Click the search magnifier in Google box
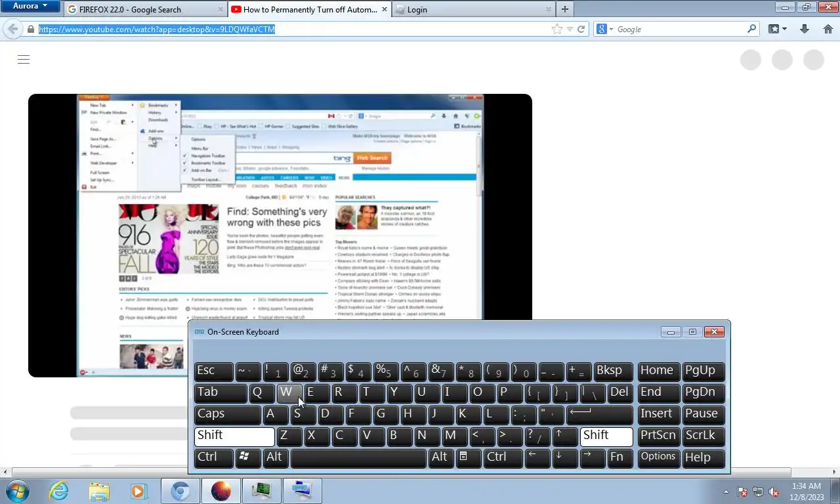This screenshot has height=504, width=840. click(x=752, y=29)
